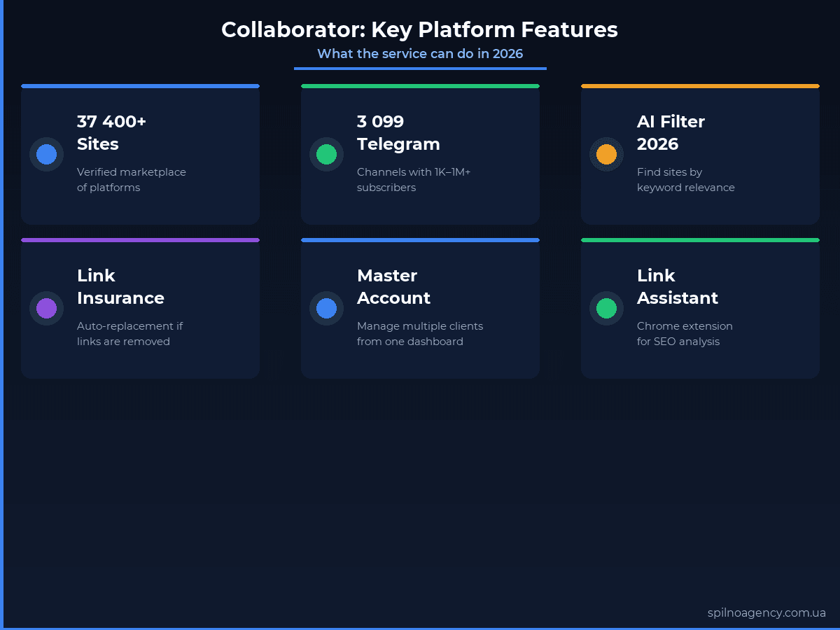840x630 pixels.
Task: Open the spilnoagency.com.ua link
Action: tap(766, 612)
